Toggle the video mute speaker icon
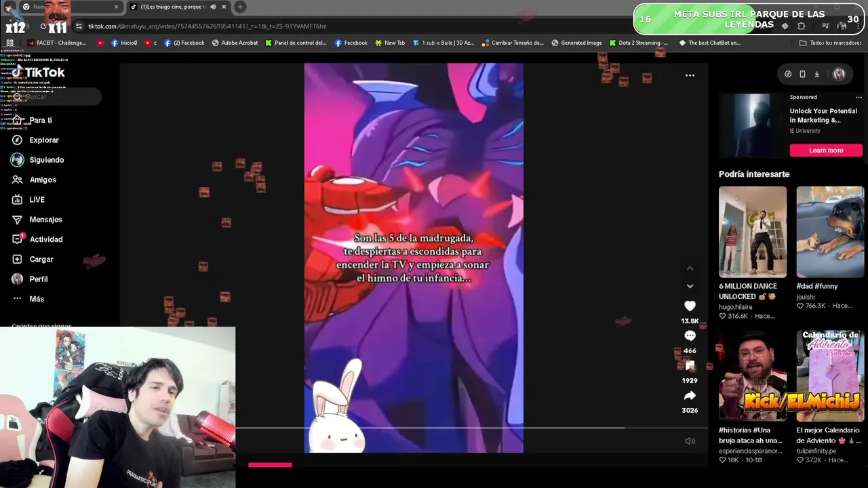Screen dimensions: 868x488 coord(690,441)
